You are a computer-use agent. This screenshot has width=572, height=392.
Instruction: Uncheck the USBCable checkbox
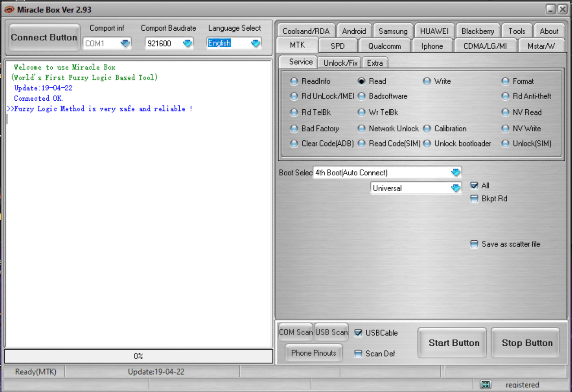[x=358, y=333]
